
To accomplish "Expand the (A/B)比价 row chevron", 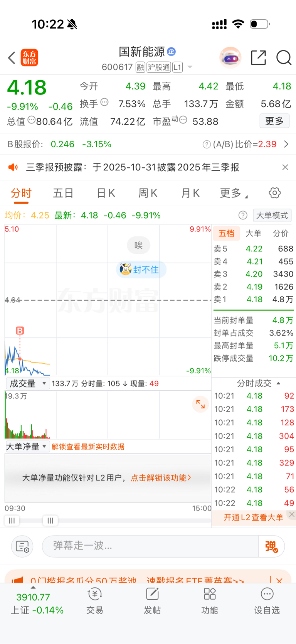I will tap(286, 144).
